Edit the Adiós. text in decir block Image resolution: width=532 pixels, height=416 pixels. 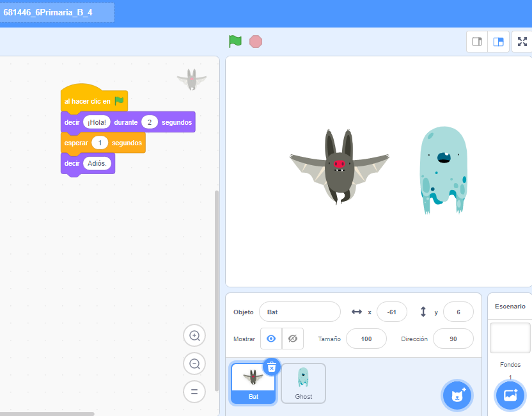click(x=97, y=163)
